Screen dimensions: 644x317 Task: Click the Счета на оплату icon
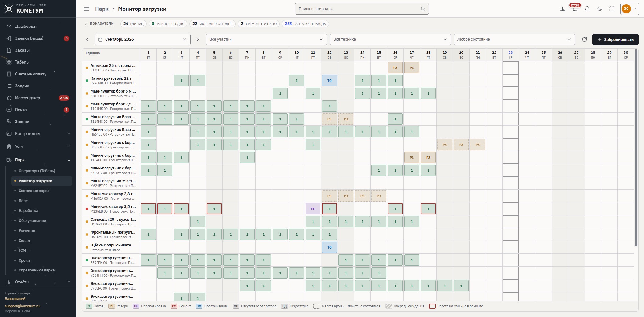point(9,74)
